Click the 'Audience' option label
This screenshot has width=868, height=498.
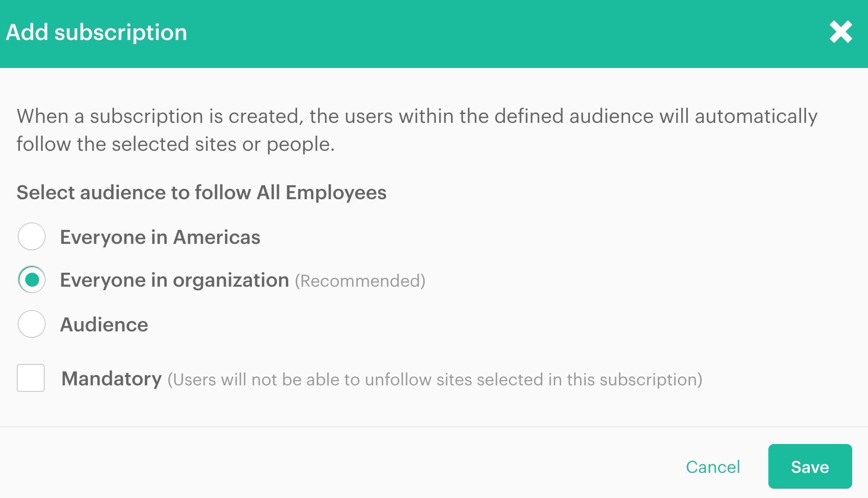coord(104,325)
